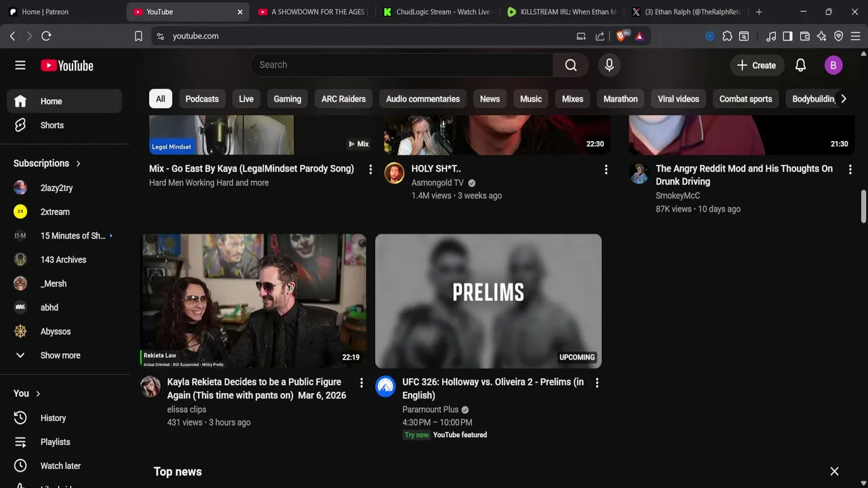Image resolution: width=868 pixels, height=488 pixels.
Task: Open the abhd channel
Action: pos(64,308)
